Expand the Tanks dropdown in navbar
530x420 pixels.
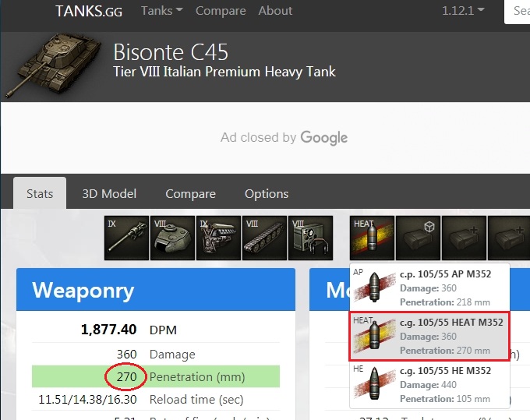(x=162, y=11)
